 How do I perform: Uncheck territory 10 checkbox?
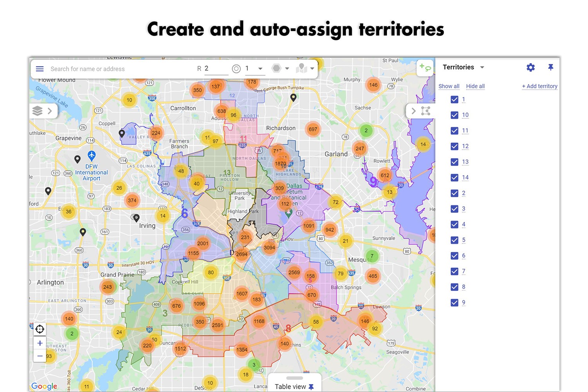pos(454,115)
